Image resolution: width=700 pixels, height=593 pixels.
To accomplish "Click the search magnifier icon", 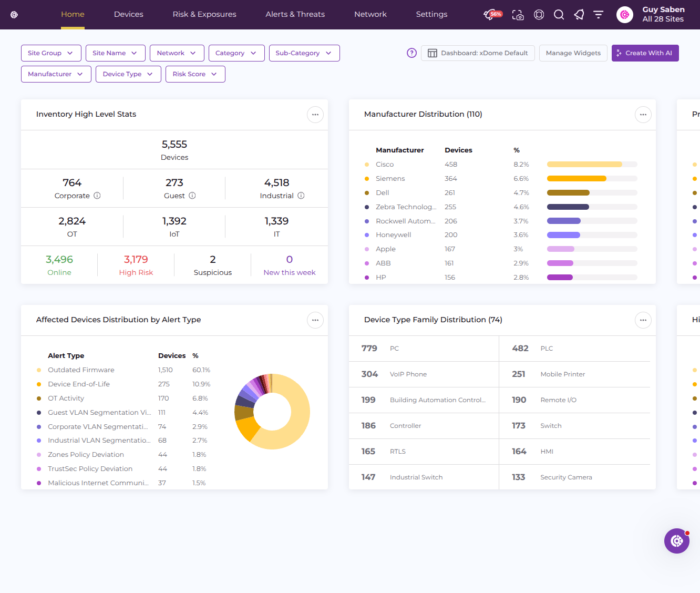I will pyautogui.click(x=559, y=15).
